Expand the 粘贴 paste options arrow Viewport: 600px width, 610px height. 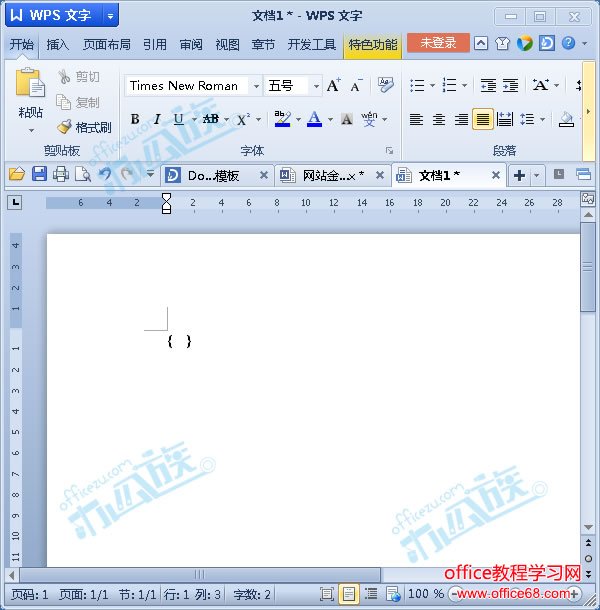31,130
